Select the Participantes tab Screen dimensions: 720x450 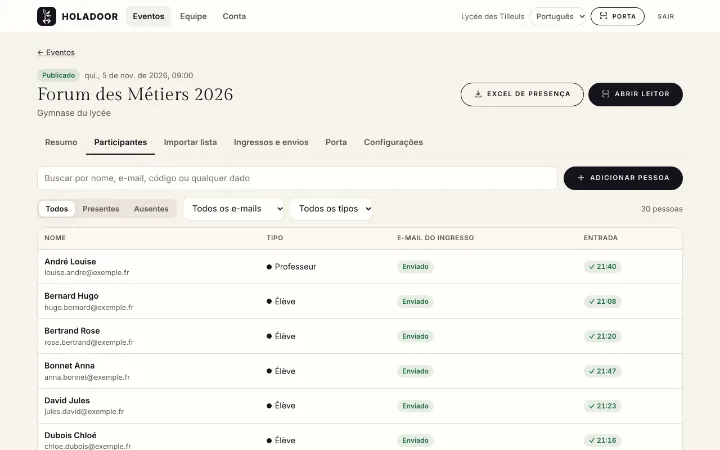click(x=120, y=142)
